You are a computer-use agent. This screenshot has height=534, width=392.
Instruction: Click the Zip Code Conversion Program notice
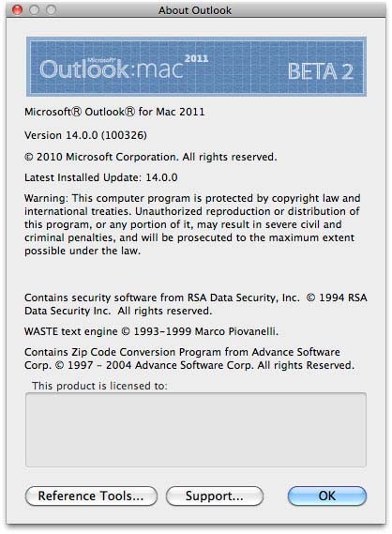pyautogui.click(x=189, y=359)
